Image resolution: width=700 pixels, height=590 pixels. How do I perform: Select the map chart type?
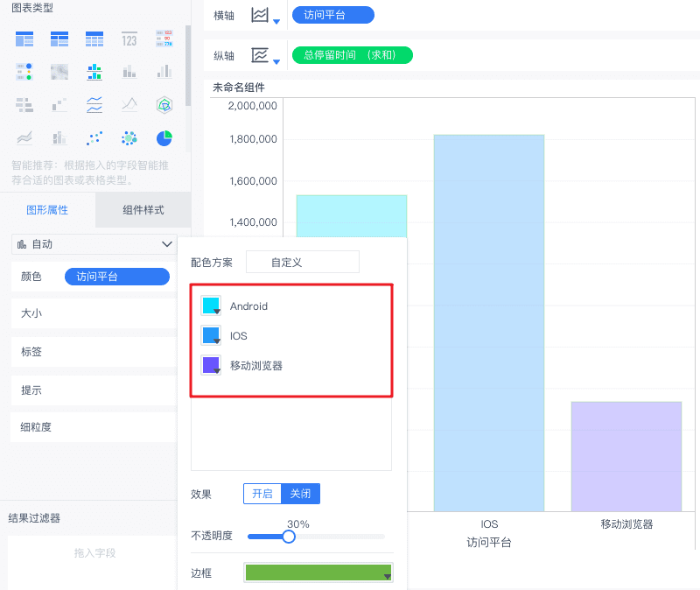pos(59,72)
